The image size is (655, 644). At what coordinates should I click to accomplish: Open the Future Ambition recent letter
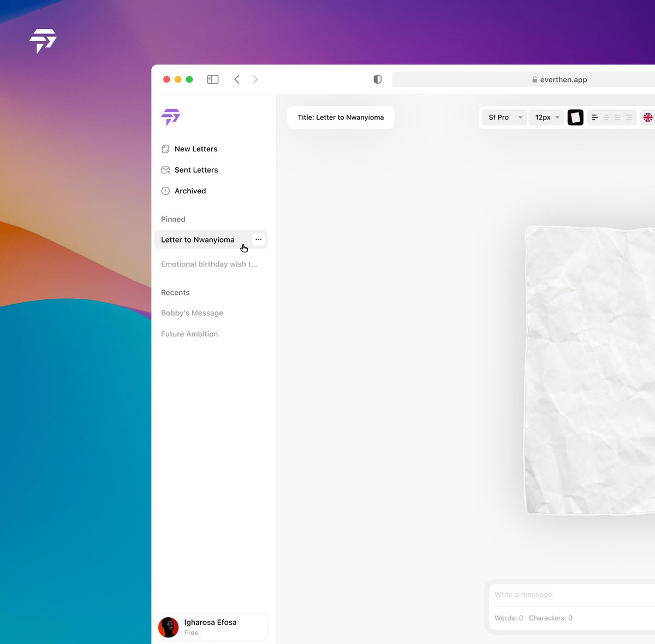click(x=189, y=334)
